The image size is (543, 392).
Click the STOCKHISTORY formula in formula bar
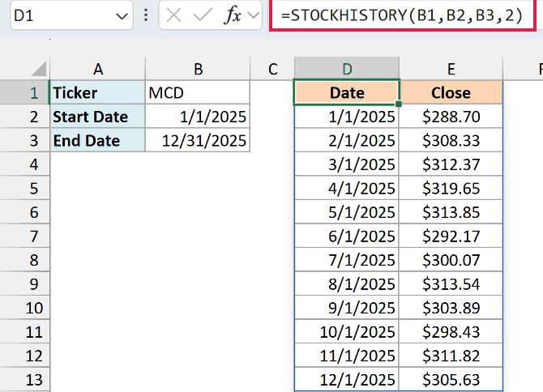click(x=402, y=15)
